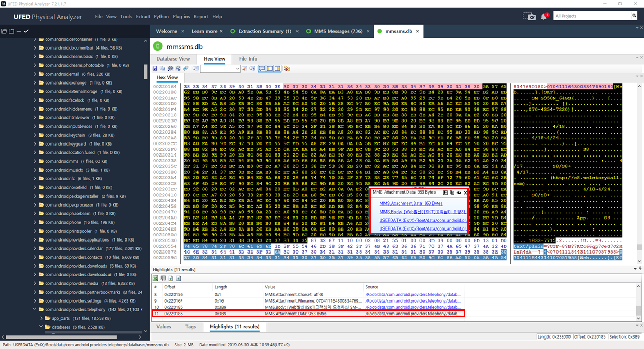This screenshot has width=644, height=349.
Task: Open the Extract menu
Action: point(143,17)
